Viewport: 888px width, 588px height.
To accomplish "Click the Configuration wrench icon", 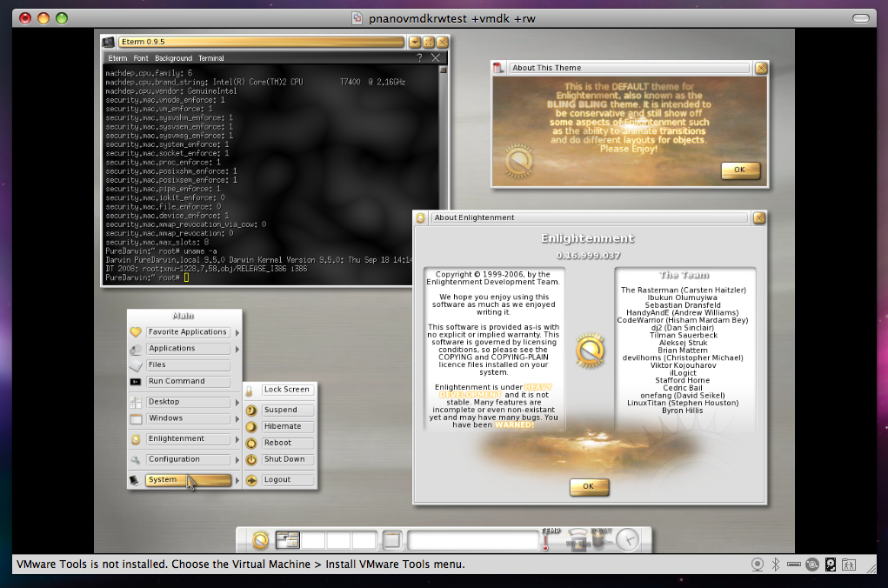I will (x=136, y=460).
